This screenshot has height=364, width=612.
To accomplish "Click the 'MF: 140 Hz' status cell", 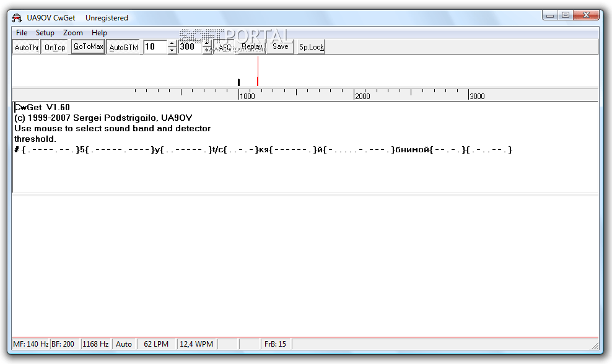I will (30, 344).
